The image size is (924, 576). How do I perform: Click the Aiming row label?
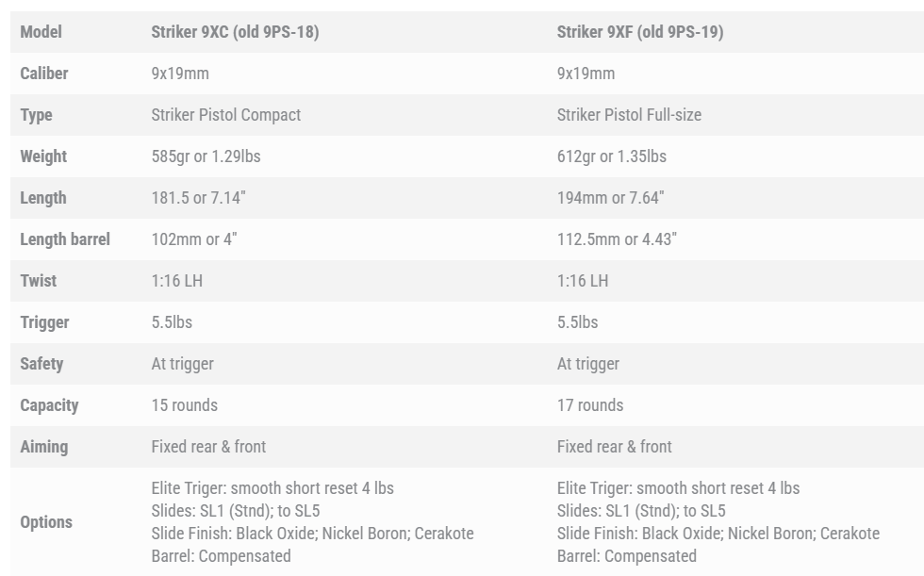pyautogui.click(x=44, y=447)
